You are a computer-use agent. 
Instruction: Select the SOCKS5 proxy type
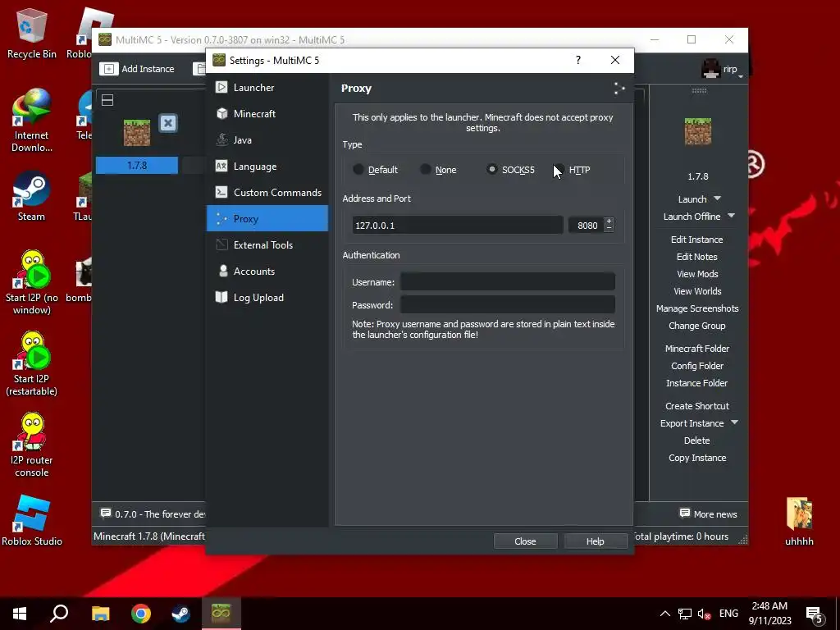tap(510, 170)
